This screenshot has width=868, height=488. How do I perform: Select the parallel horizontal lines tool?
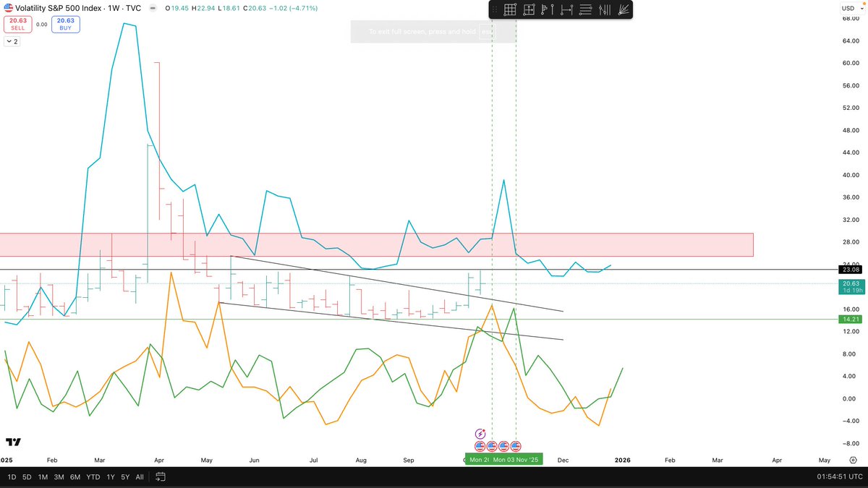pos(586,9)
